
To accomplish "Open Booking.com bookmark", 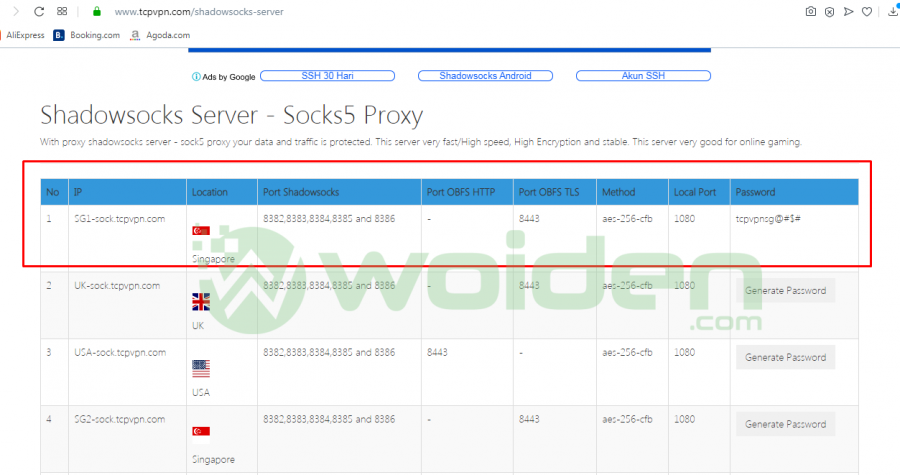I will tap(87, 35).
